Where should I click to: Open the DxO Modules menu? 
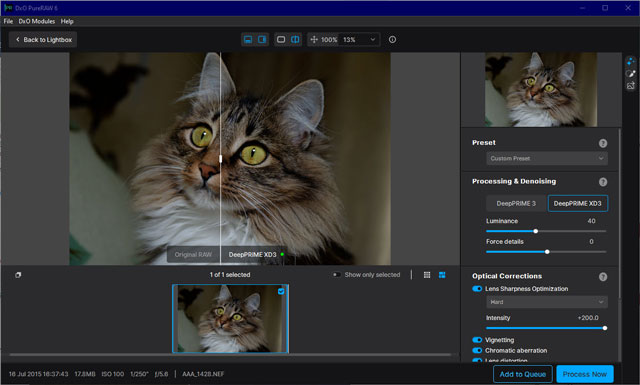37,21
